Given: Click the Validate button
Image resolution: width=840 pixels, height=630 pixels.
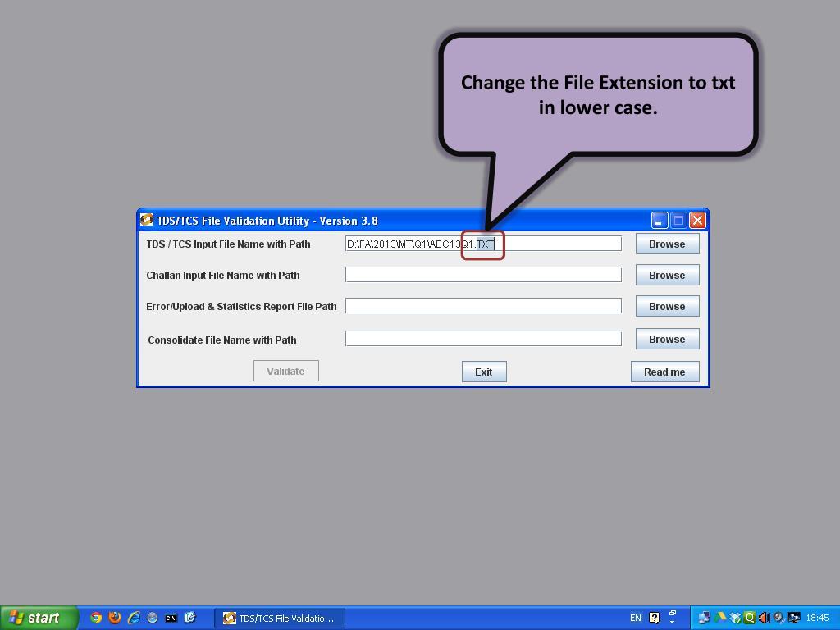Looking at the screenshot, I should [286, 372].
